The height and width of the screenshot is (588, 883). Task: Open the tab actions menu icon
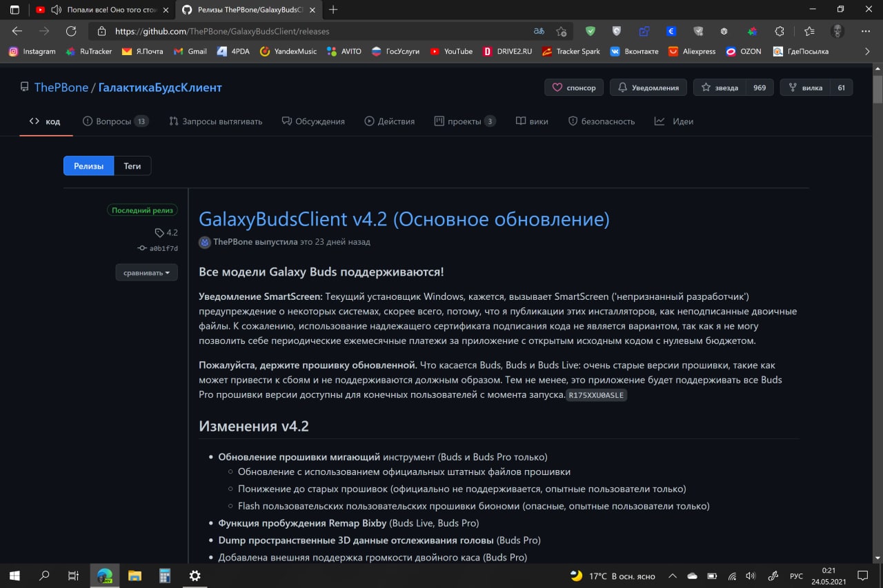click(x=14, y=10)
